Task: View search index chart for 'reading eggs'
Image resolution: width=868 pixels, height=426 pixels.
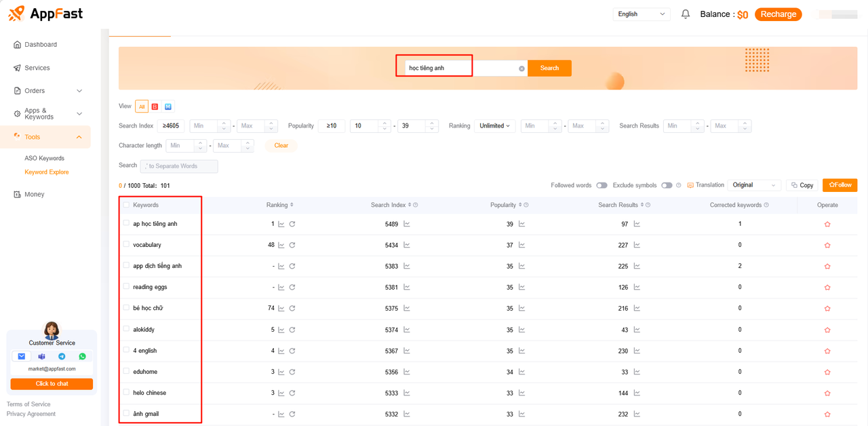Action: (x=407, y=288)
